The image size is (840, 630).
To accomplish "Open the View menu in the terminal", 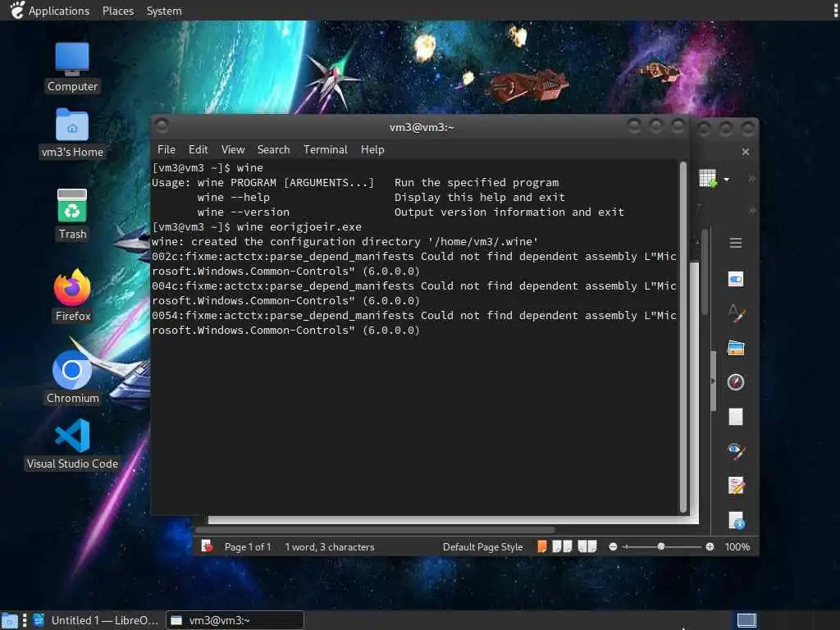I will (232, 149).
